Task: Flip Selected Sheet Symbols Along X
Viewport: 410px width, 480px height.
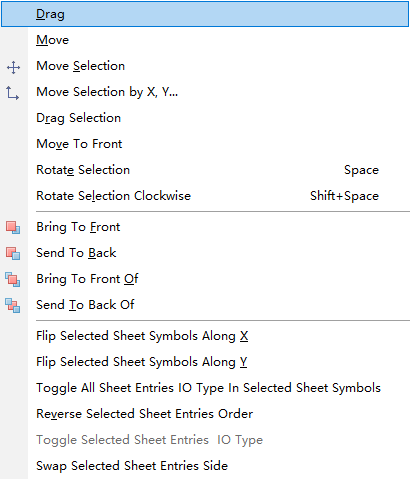Action: click(x=205, y=336)
